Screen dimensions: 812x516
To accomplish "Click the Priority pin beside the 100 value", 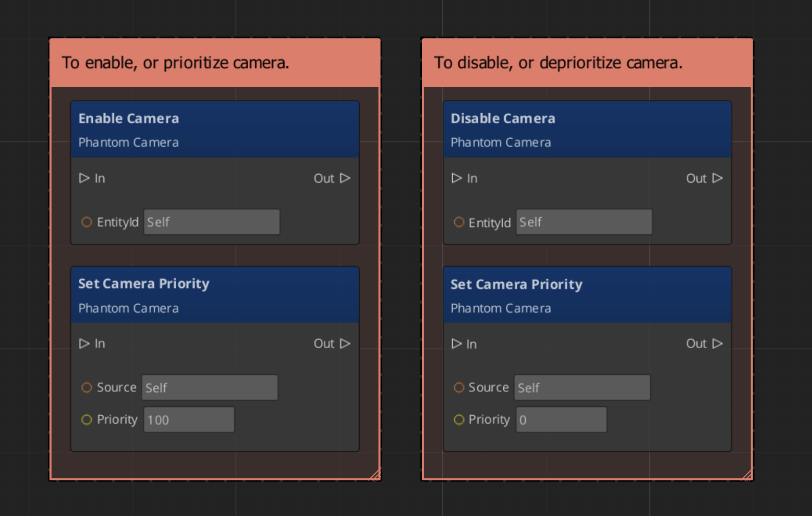I will click(87, 420).
